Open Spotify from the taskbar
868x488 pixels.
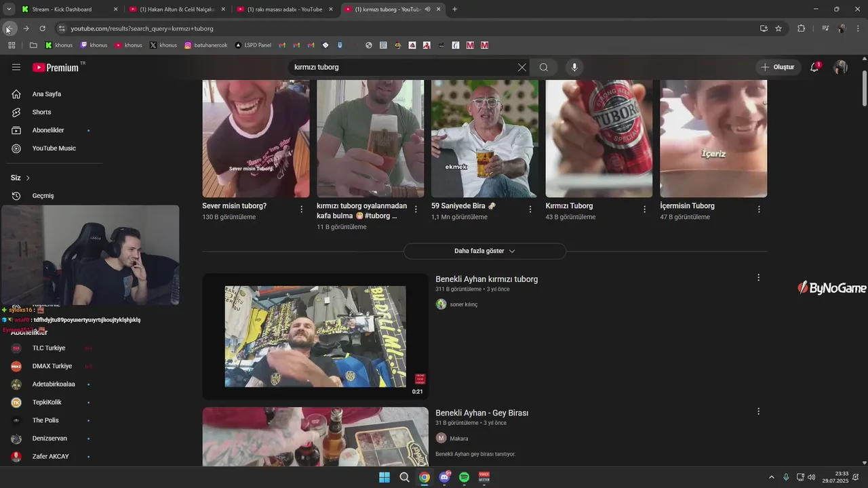click(464, 477)
